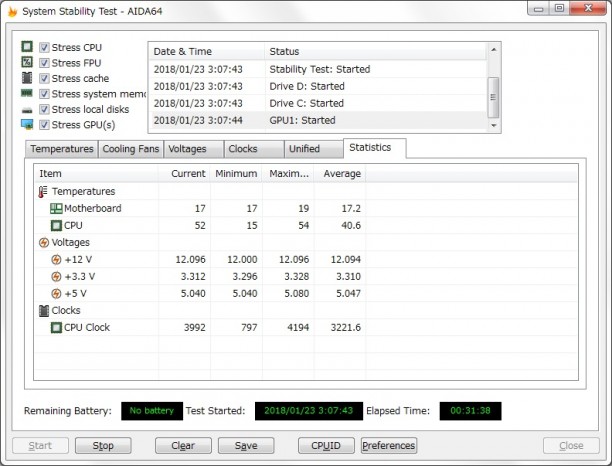Screen dimensions: 612x466
Task: Open the Preferences dialog
Action: [388, 446]
